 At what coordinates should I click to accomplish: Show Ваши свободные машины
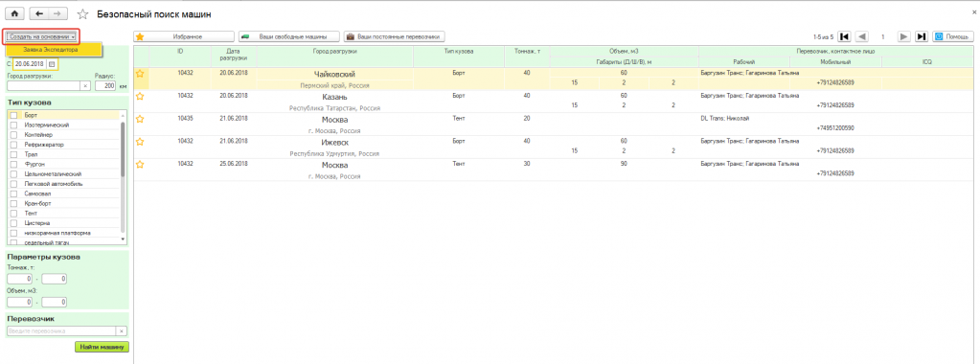289,37
